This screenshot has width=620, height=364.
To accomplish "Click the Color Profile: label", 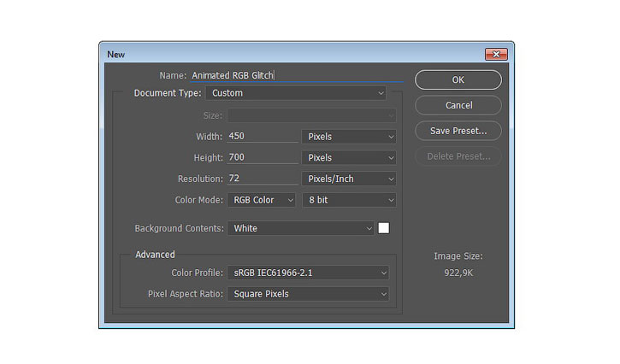I will click(197, 273).
